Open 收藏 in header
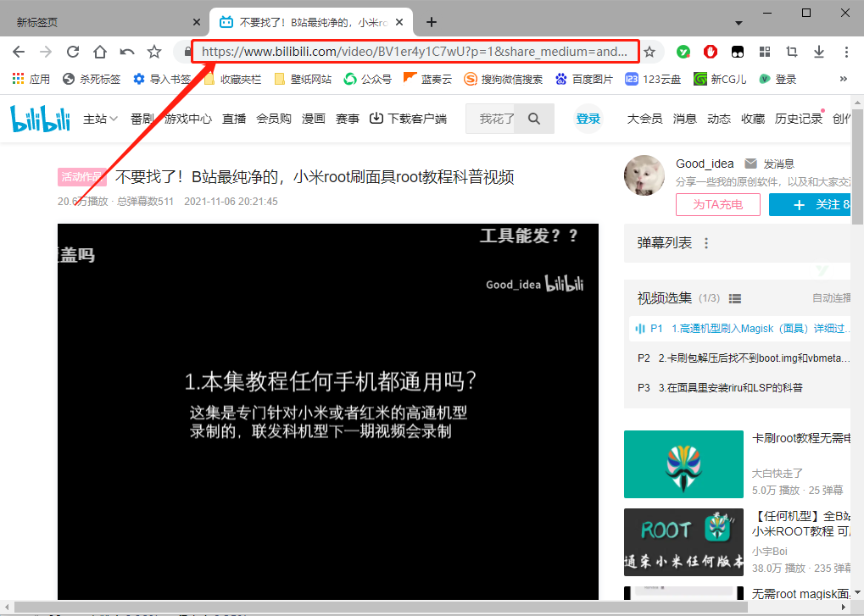Image resolution: width=864 pixels, height=616 pixels. click(753, 119)
